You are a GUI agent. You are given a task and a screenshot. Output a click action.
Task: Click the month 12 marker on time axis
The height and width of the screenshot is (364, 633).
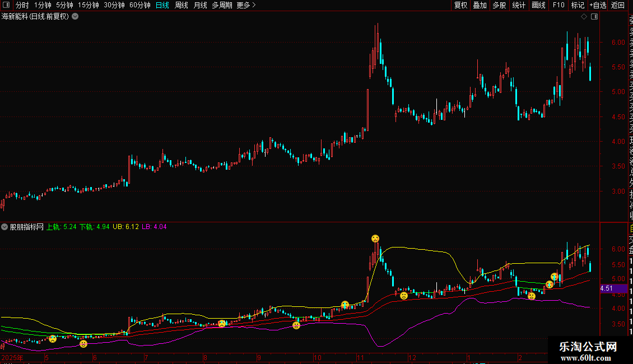click(412, 358)
